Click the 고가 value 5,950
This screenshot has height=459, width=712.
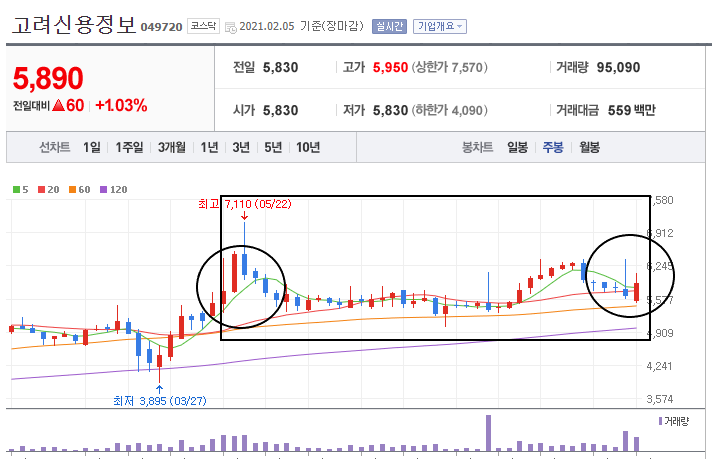390,67
